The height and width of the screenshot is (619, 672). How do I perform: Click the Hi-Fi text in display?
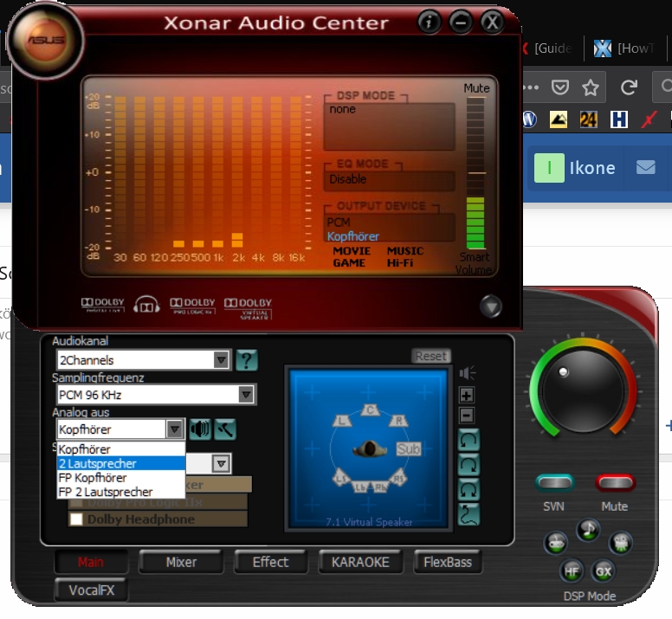[x=400, y=263]
